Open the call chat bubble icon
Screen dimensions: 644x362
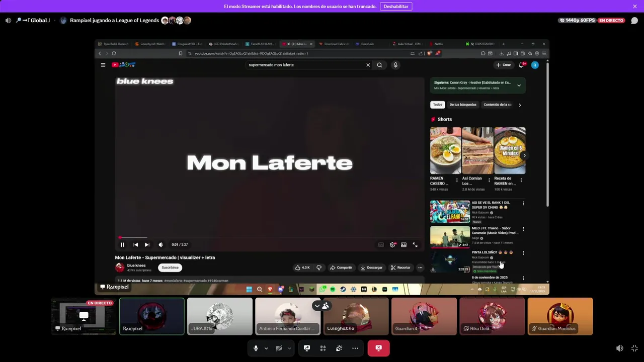point(634,21)
